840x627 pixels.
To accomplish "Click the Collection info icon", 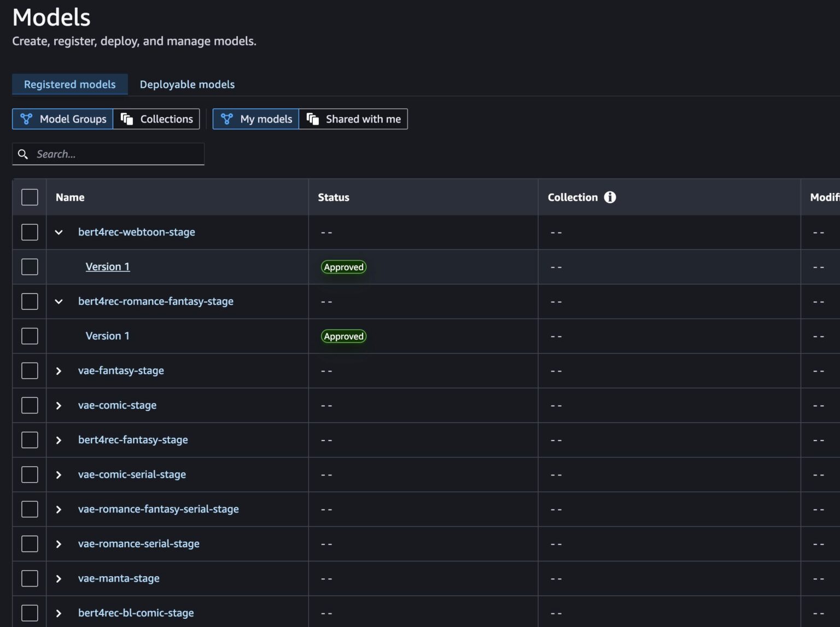I will [x=610, y=198].
